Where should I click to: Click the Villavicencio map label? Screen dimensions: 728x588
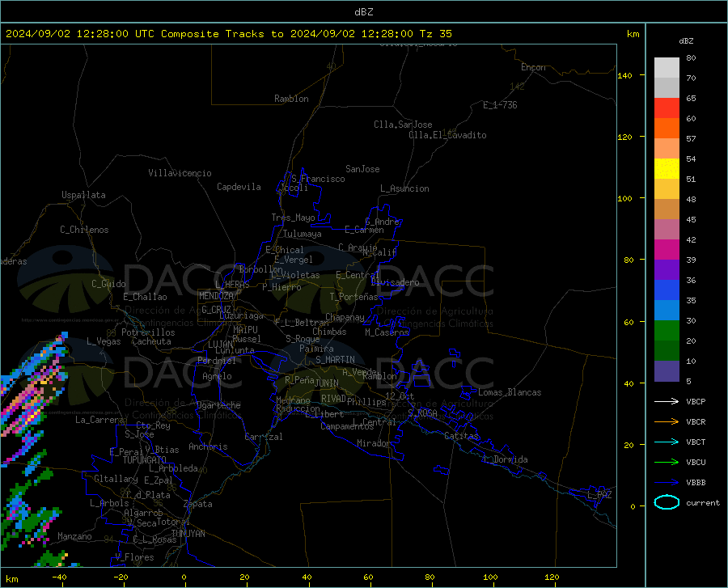(180, 173)
